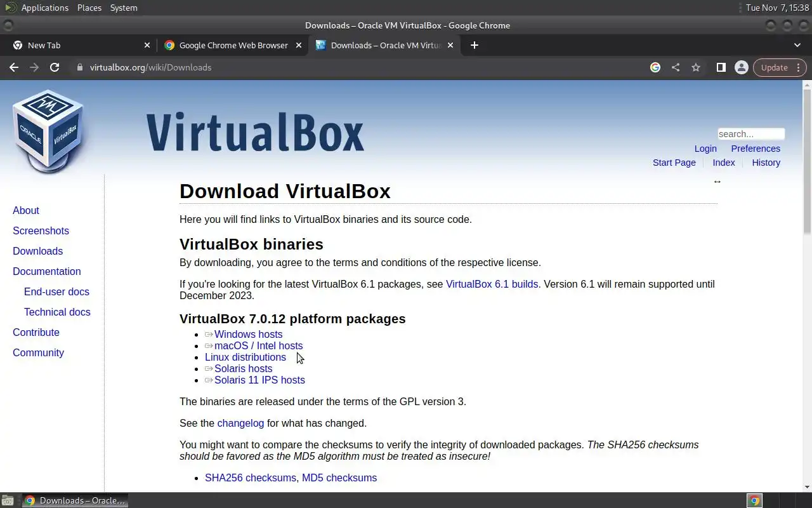Open the Applications menu
The height and width of the screenshot is (508, 812).
[x=44, y=8]
